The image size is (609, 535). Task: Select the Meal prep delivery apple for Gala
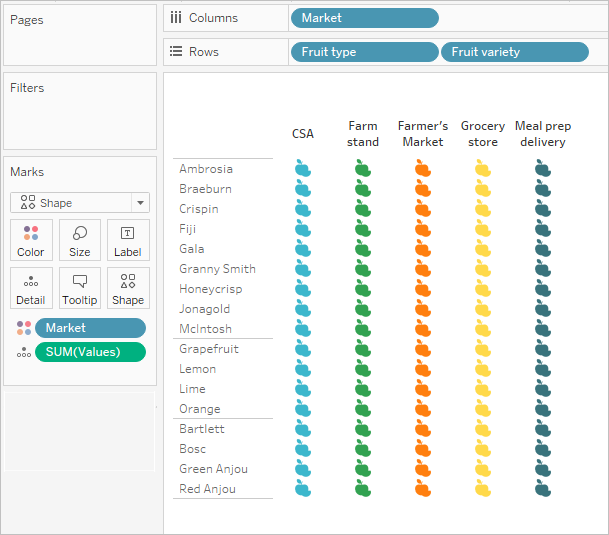pyautogui.click(x=543, y=248)
